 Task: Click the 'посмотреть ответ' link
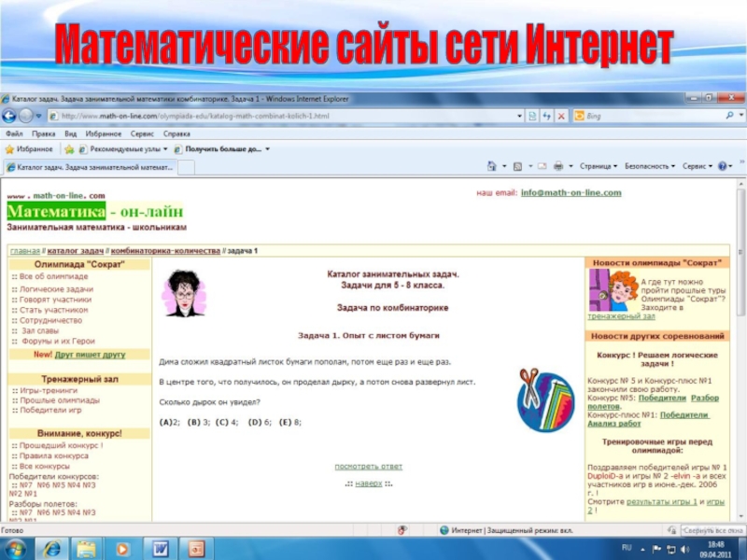(369, 466)
